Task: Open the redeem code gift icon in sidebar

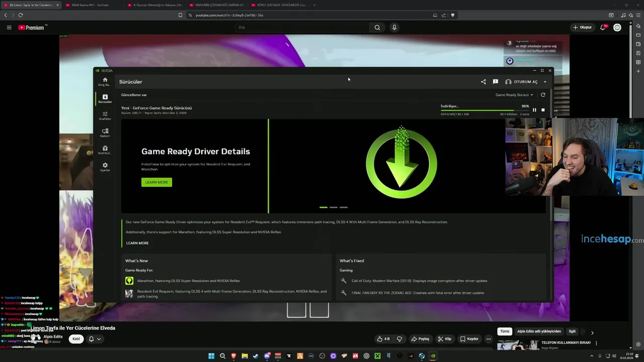Action: coord(105,150)
